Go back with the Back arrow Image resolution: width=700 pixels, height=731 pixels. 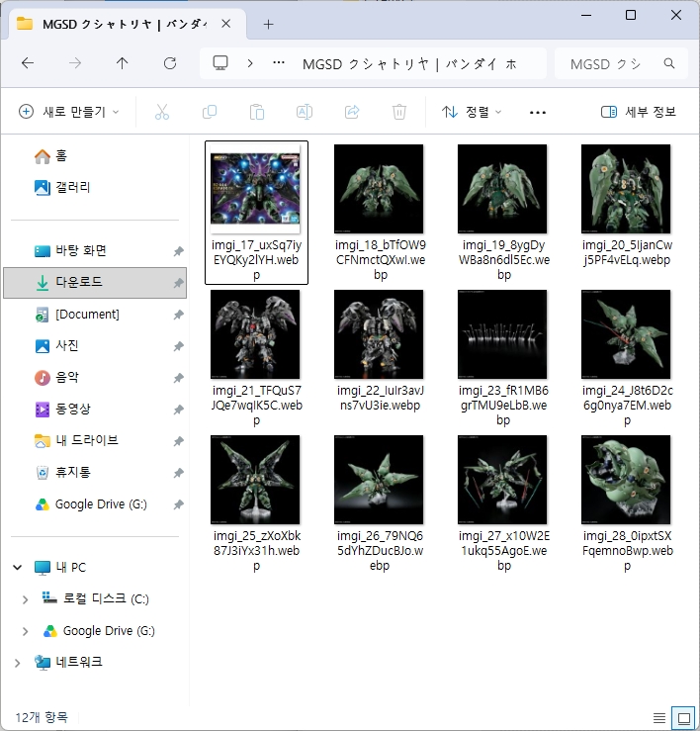[x=28, y=63]
